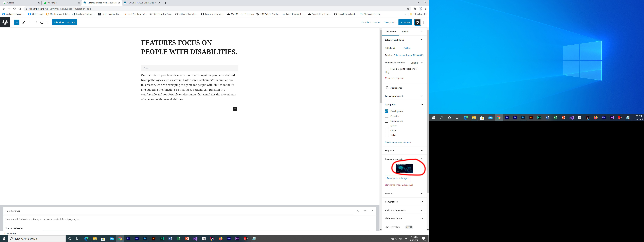
Task: Expand the Extracto section
Action: point(422,193)
